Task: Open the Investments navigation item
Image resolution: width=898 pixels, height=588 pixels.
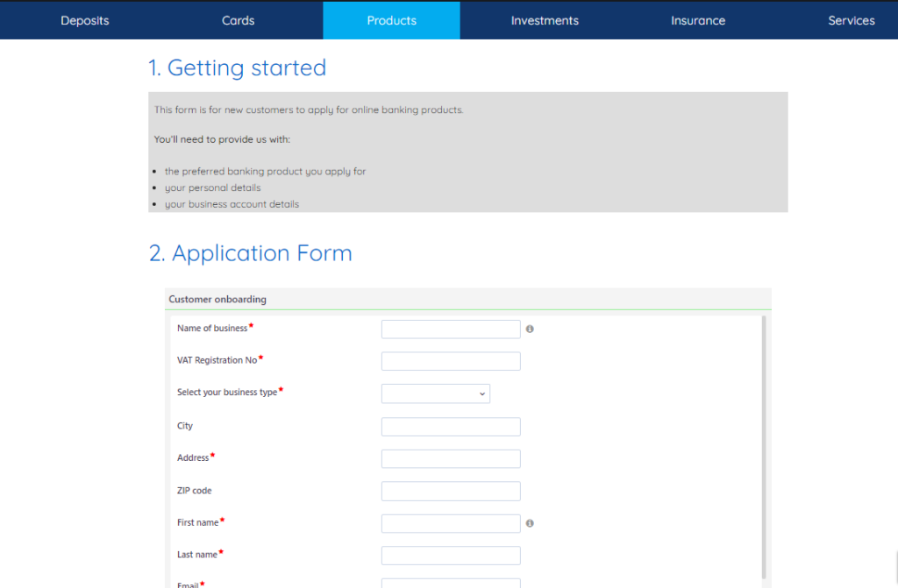Action: [545, 21]
